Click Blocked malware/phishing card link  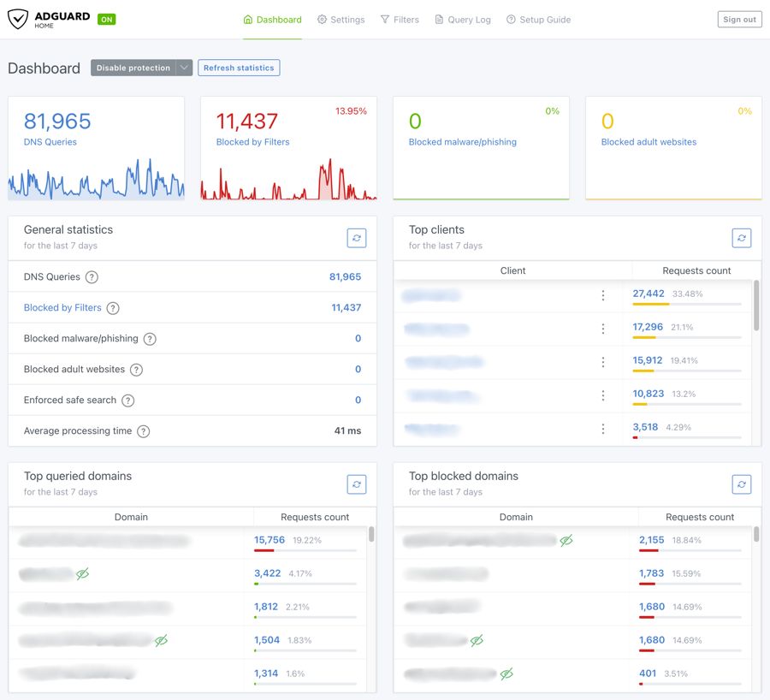tap(463, 142)
